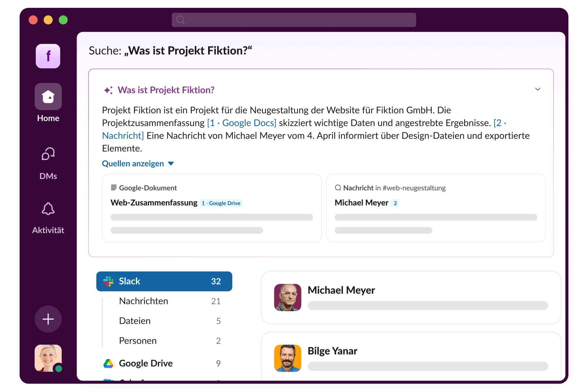Follow the '1 · Google Docs' citation link
588x392 pixels.
point(242,123)
